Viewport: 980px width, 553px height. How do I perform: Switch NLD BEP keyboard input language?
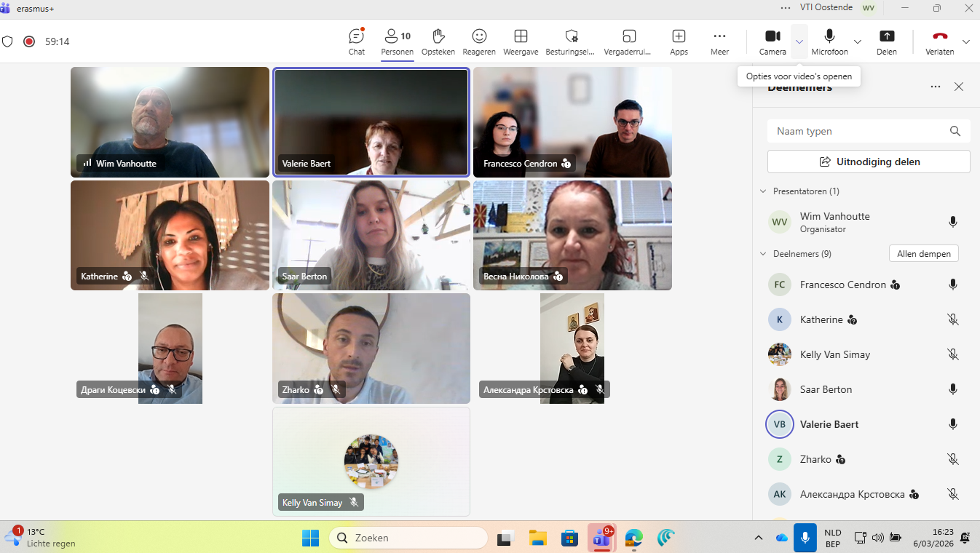833,538
